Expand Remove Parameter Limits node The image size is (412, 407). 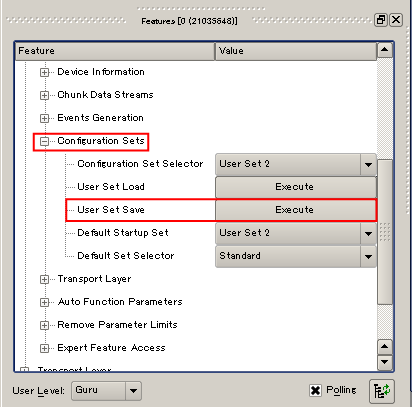pyautogui.click(x=44, y=325)
